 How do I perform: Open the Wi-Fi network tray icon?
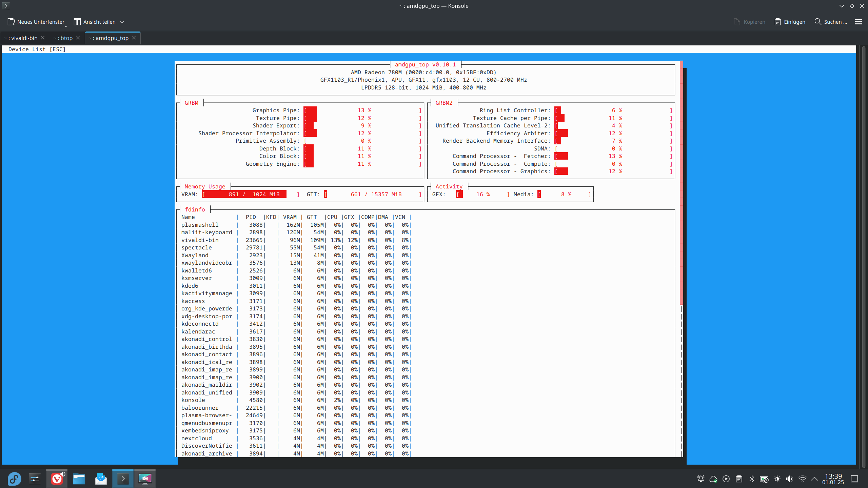click(802, 479)
